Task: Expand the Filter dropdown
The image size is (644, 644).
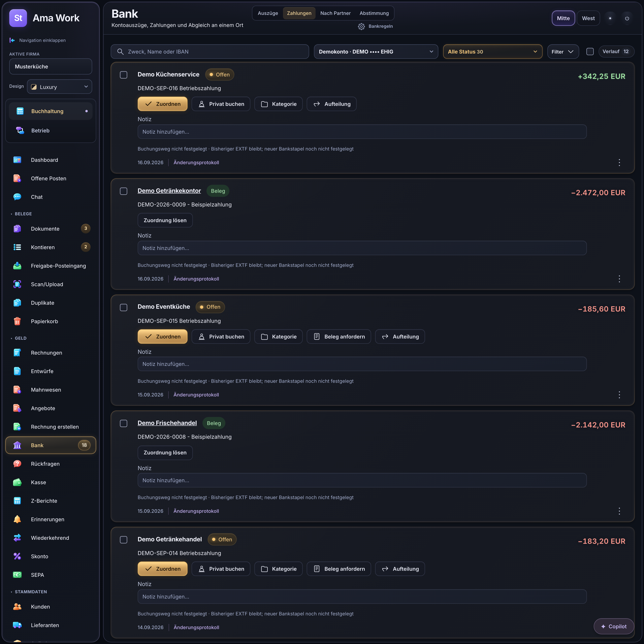Action: pyautogui.click(x=563, y=52)
